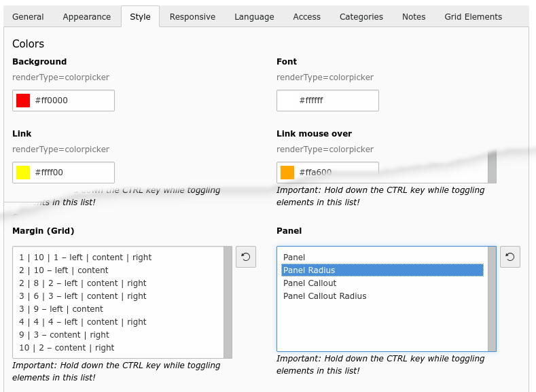Reset the Margin (Grid) selection with the undo icon
This screenshot has width=536, height=392.
(x=246, y=257)
